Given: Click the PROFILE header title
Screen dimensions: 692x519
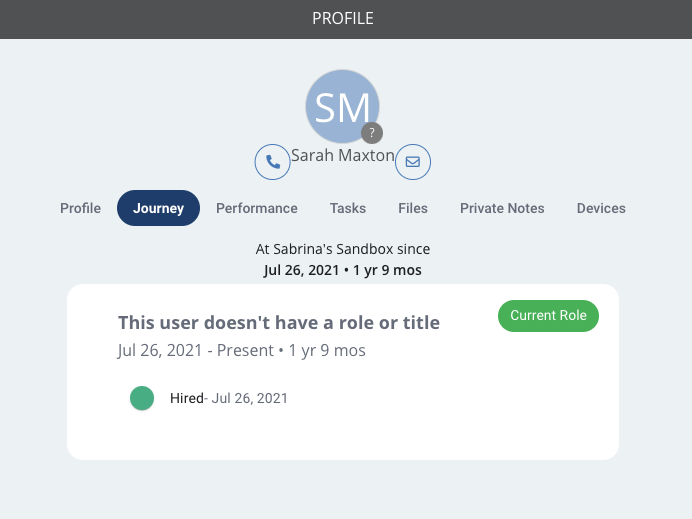Looking at the screenshot, I should click(x=343, y=19).
